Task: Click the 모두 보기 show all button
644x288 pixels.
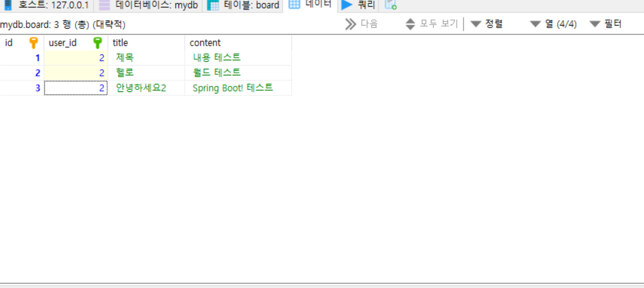Action: tap(432, 24)
